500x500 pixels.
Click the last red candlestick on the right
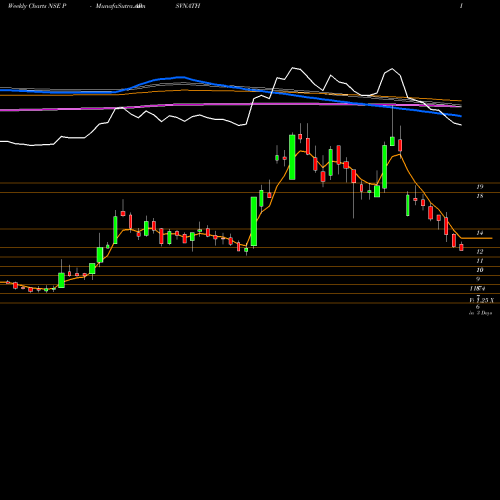(461, 247)
